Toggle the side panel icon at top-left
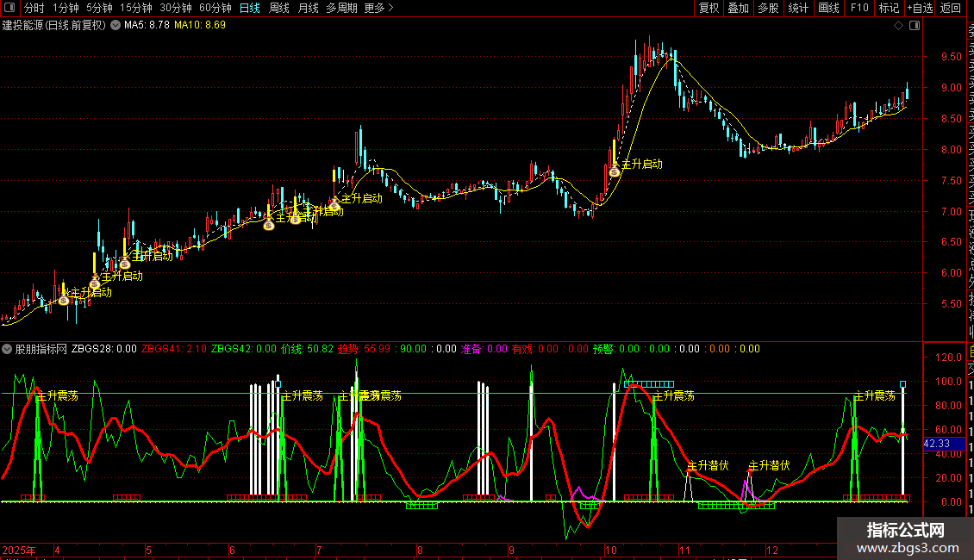The width and height of the screenshot is (974, 560). (x=9, y=8)
